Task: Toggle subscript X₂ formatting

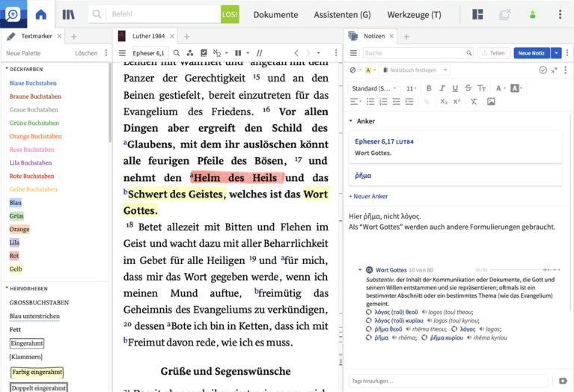Action: 444,102
